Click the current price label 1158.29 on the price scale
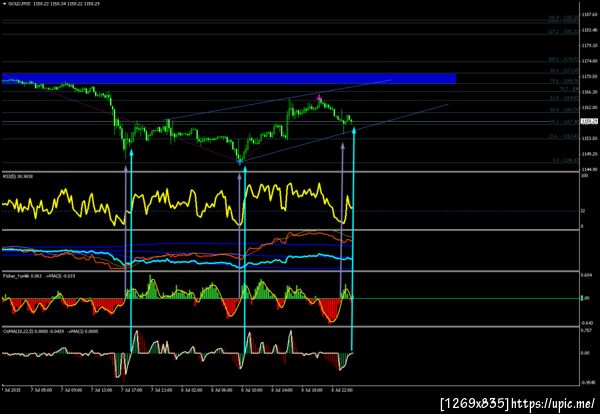 (x=589, y=121)
